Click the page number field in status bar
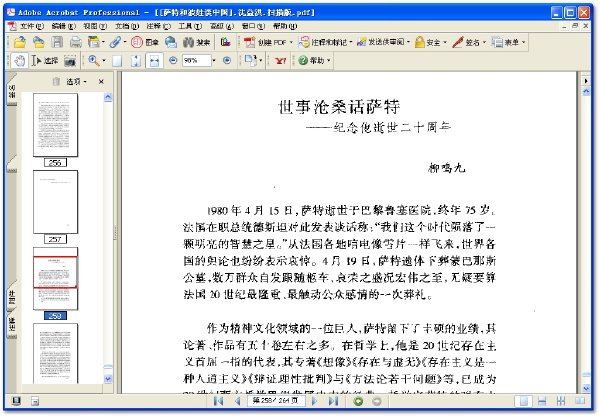This screenshot has height=417, width=600. [276, 401]
